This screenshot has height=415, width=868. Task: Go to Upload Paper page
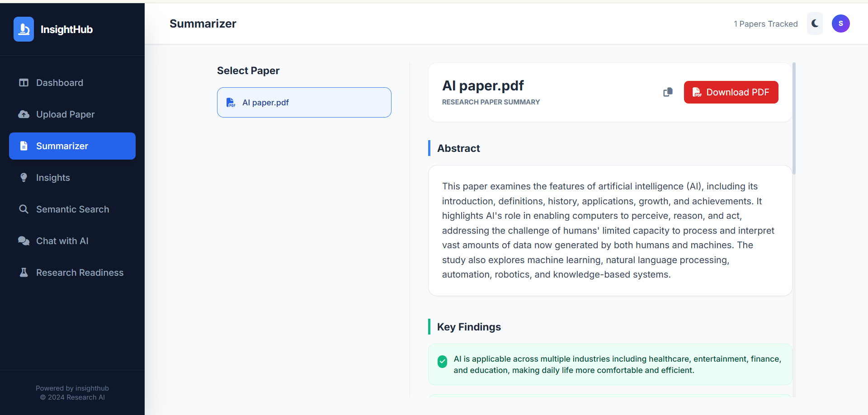coord(72,114)
